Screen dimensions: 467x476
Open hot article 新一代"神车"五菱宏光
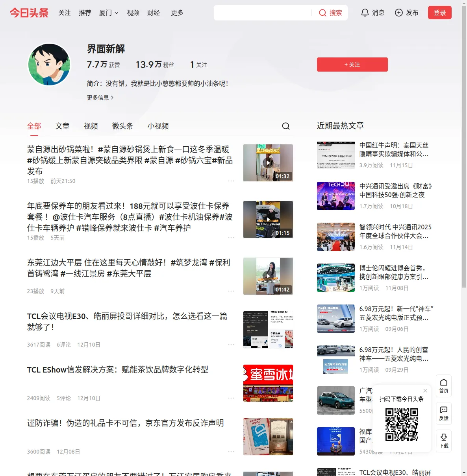tap(397, 313)
